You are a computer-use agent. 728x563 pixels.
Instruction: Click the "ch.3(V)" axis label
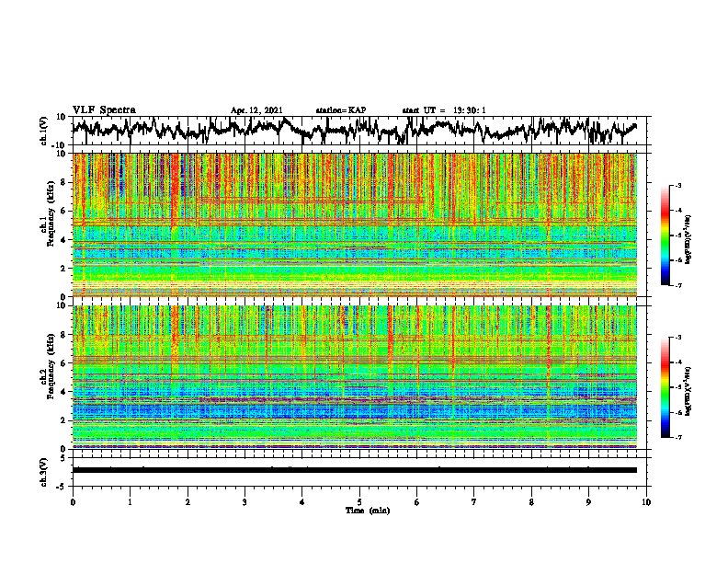coord(44,472)
